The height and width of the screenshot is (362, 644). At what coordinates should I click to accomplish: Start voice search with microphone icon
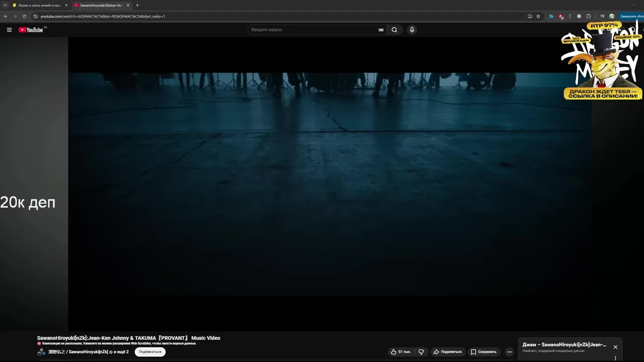click(x=412, y=30)
